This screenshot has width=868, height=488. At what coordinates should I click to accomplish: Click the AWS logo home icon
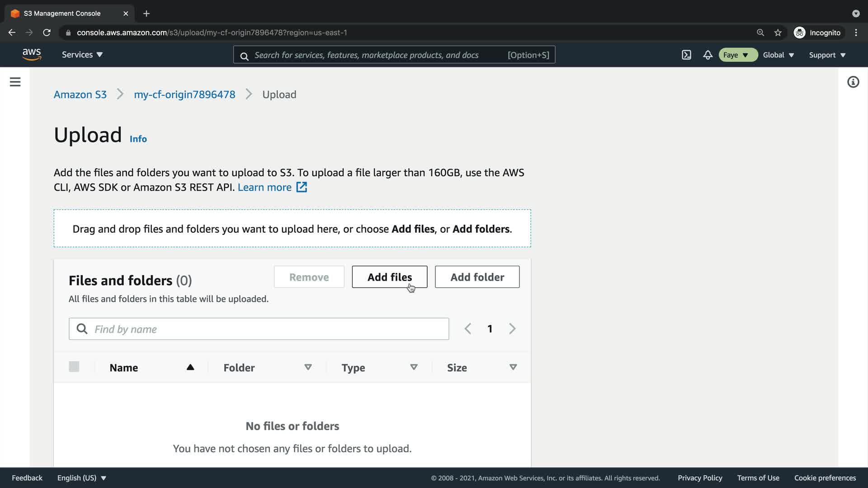(x=32, y=55)
